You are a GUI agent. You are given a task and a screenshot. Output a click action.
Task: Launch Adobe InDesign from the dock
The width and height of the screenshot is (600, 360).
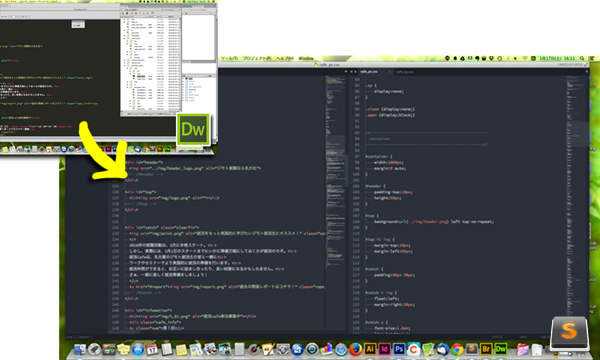click(384, 349)
